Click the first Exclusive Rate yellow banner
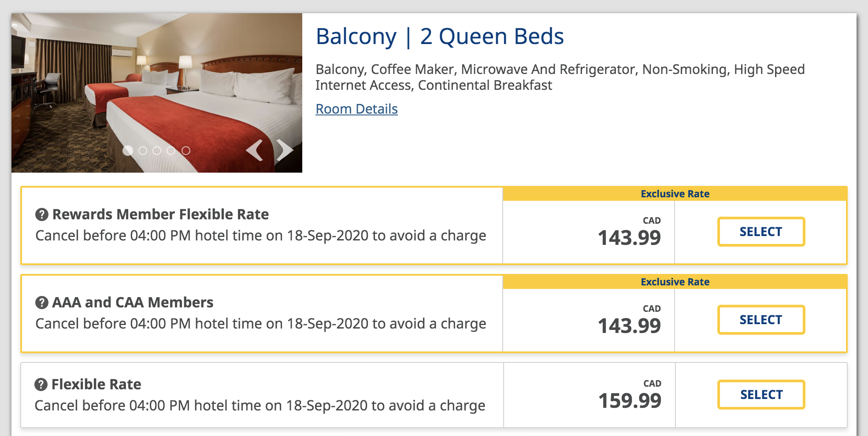Viewport: 868px width, 436px height. [675, 194]
